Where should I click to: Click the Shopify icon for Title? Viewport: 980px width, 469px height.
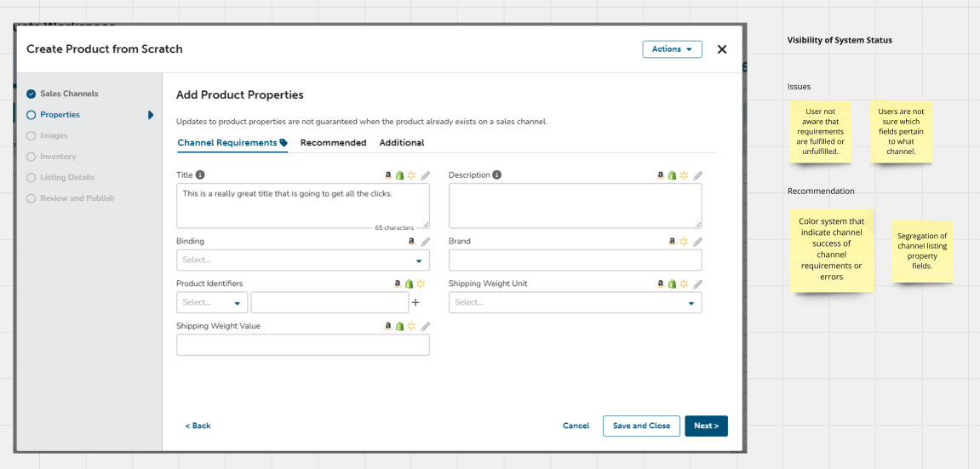(400, 175)
